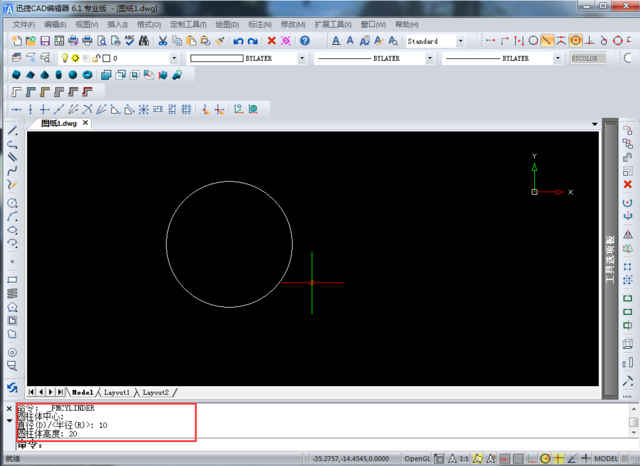Expand the layer name dropdown list
Viewport: 640px width, 466px height.
175,58
